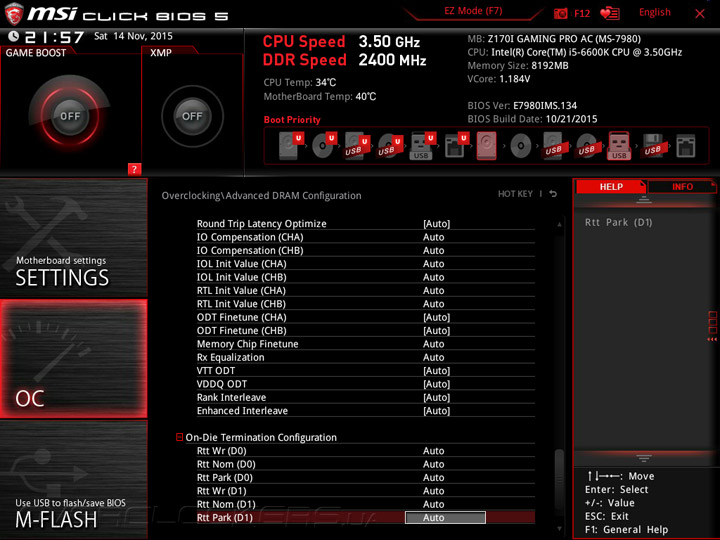
Task: Select Rtt Park (D0) row
Action: click(366, 477)
